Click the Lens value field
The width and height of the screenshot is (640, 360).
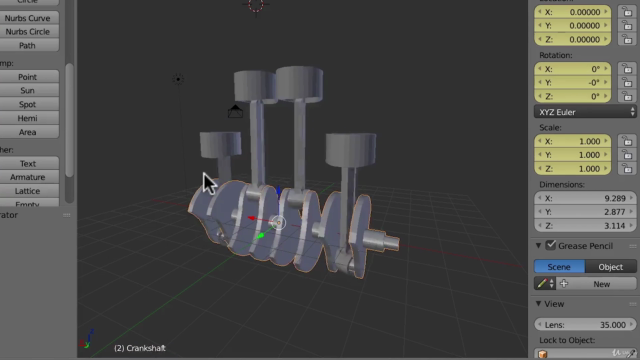coord(585,325)
